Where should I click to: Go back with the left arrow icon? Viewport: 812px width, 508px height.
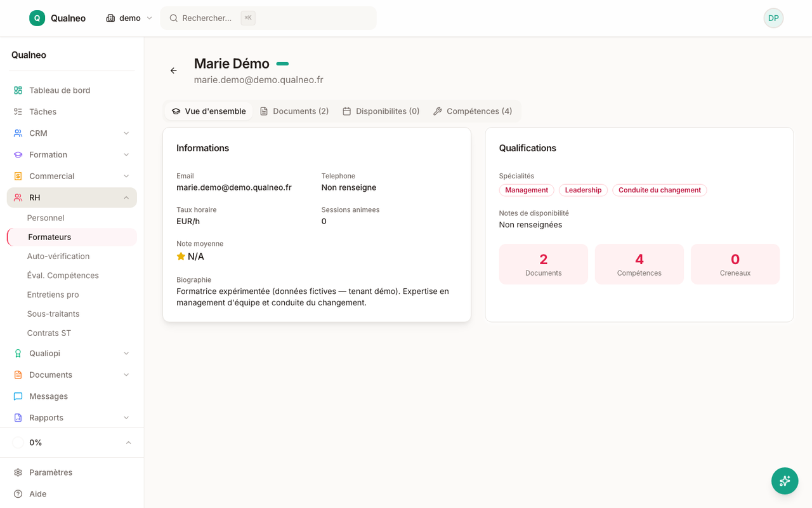[x=174, y=70]
